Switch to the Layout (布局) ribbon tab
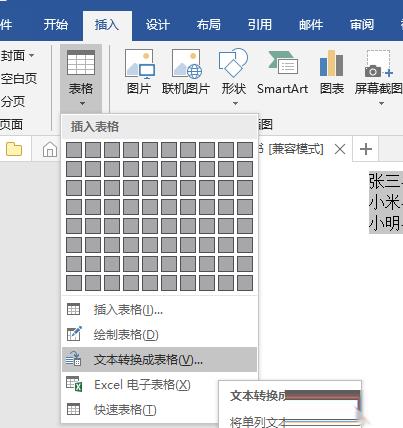 click(209, 25)
